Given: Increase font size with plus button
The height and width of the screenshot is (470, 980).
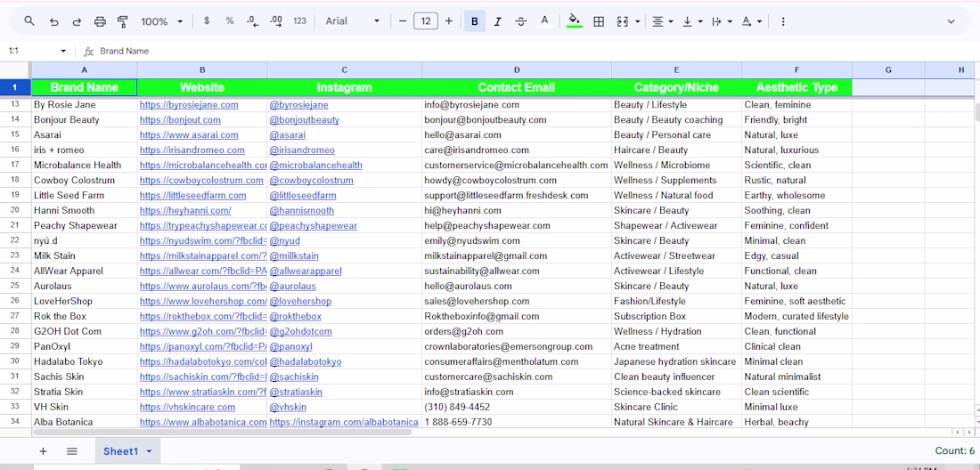Looking at the screenshot, I should coord(449,21).
